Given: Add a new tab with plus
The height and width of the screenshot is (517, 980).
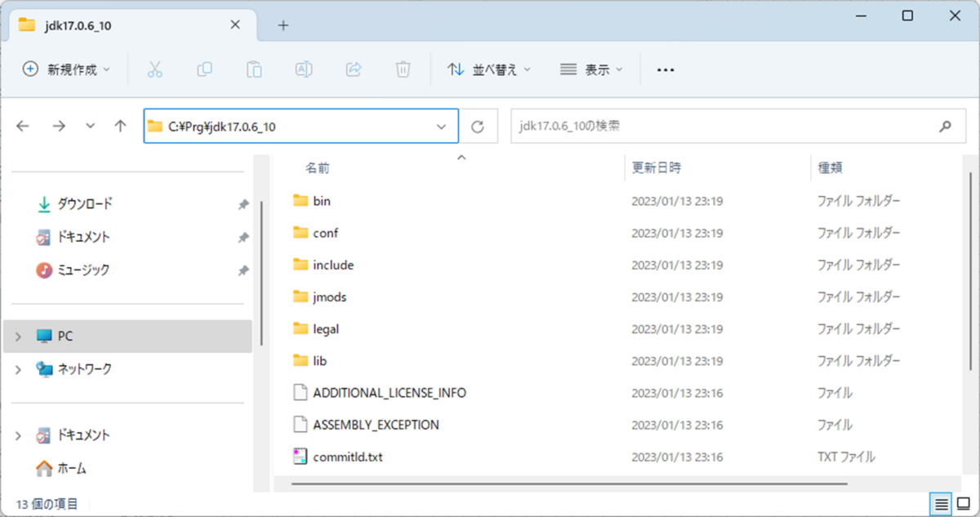Looking at the screenshot, I should tap(283, 25).
